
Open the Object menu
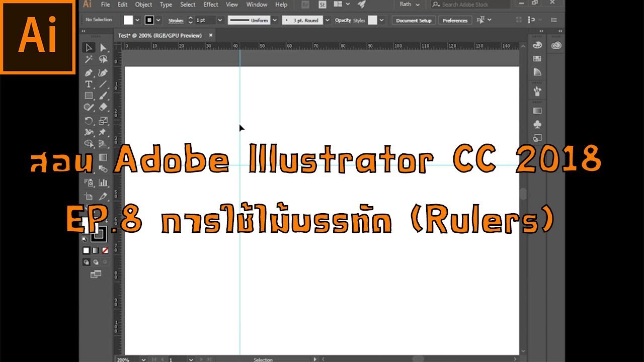(x=143, y=5)
